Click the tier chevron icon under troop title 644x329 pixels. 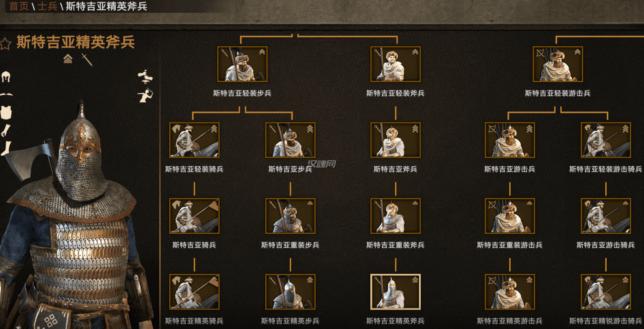[68, 59]
